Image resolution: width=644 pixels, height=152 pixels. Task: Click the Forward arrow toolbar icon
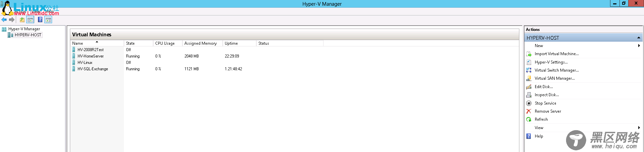click(12, 20)
